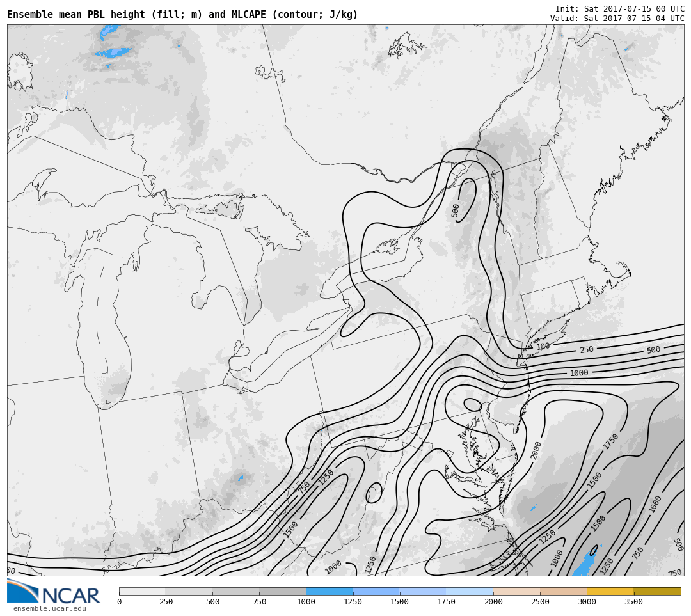The height and width of the screenshot is (616, 691).
Task: Pick the 3000–3500 orange colorbar segment
Action: [x=610, y=591]
